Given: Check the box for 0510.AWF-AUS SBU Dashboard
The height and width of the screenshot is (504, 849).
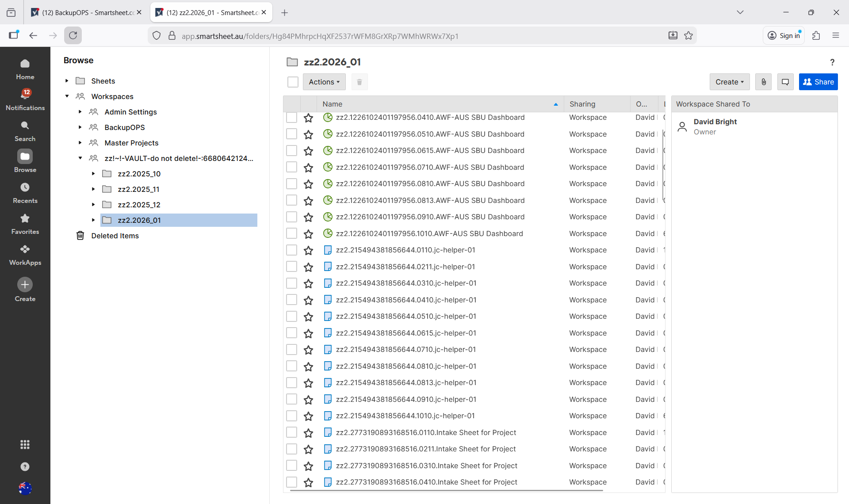Looking at the screenshot, I should (291, 134).
